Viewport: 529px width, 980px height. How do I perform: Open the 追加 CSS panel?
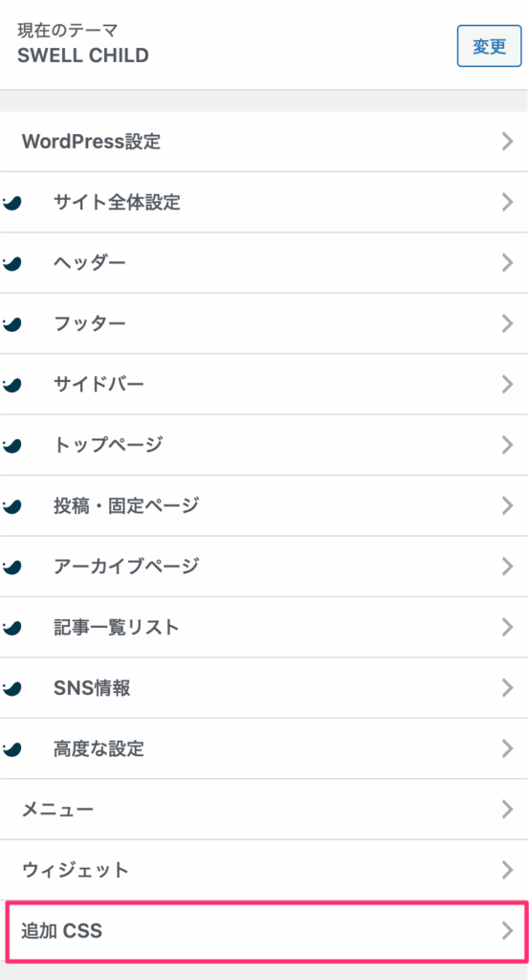point(266,930)
